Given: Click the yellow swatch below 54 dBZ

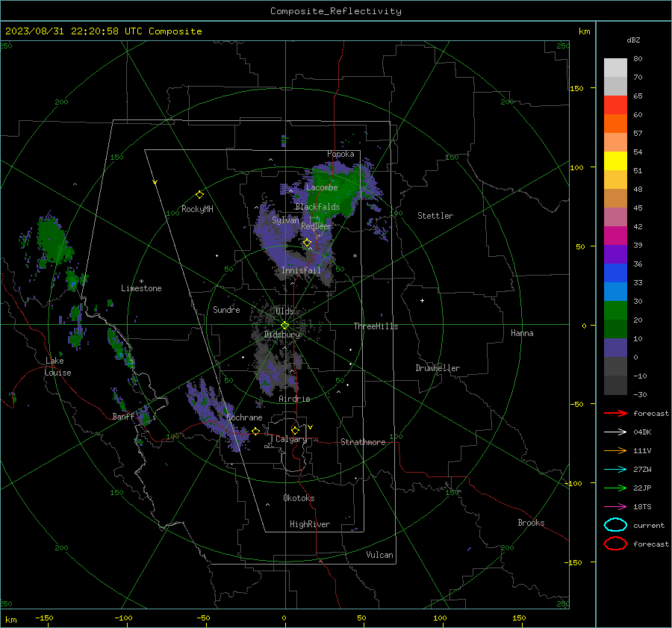Looking at the screenshot, I should [615, 161].
